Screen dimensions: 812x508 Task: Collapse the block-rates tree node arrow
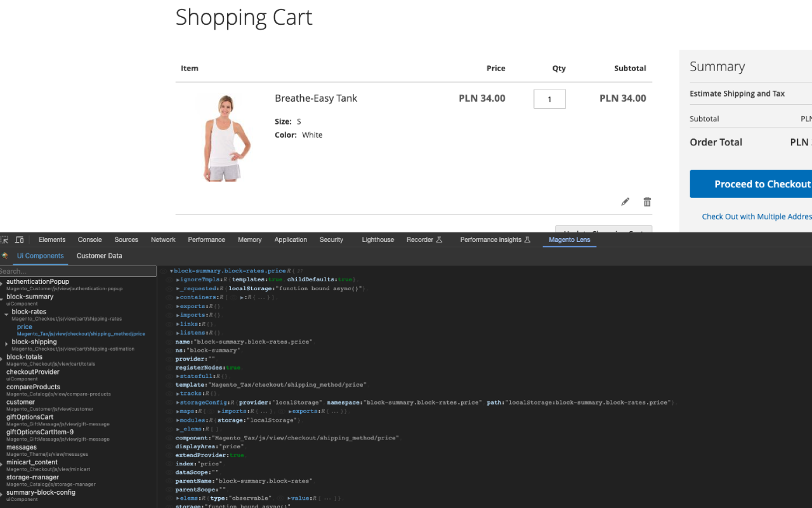[x=6, y=314]
